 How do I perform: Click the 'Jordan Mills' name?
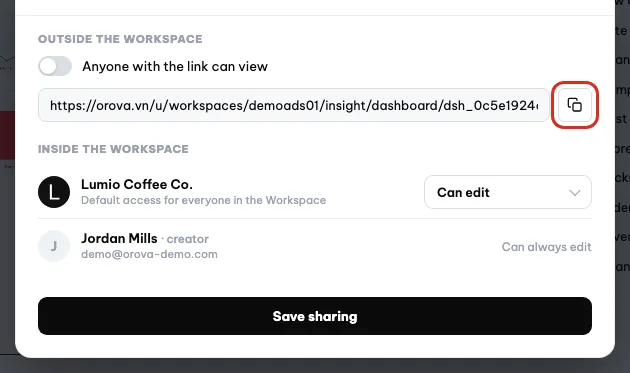pyautogui.click(x=119, y=238)
